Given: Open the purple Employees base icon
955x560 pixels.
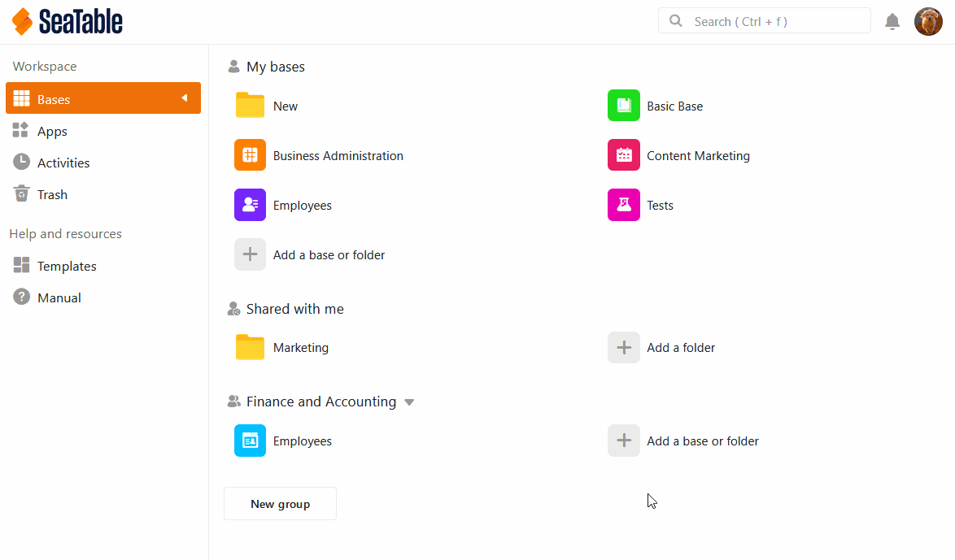Looking at the screenshot, I should point(250,205).
